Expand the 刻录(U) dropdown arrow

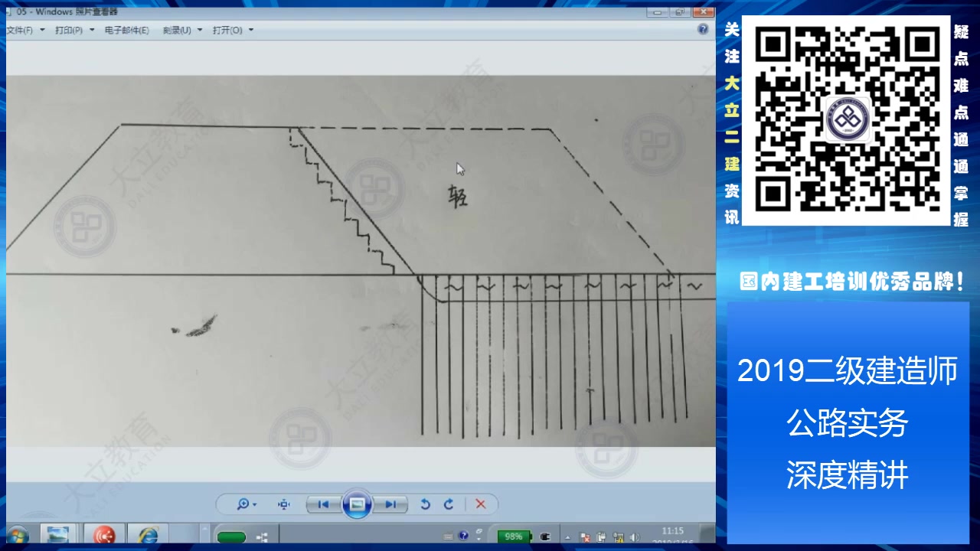[199, 30]
